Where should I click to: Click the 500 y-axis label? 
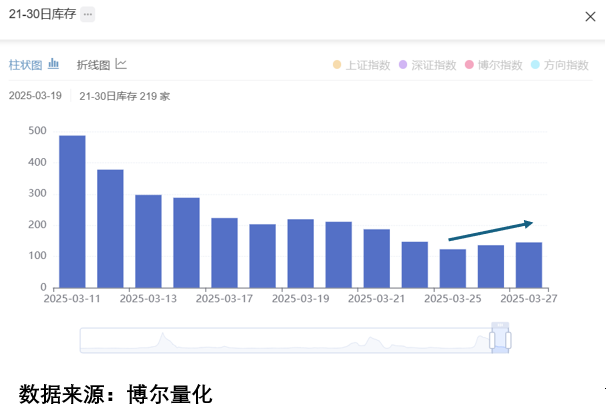point(37,131)
